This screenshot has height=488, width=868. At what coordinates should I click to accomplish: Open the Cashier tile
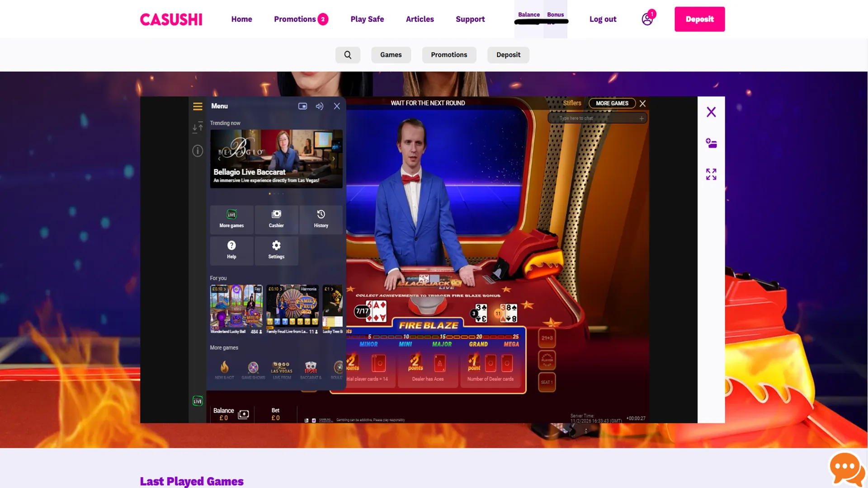click(276, 220)
